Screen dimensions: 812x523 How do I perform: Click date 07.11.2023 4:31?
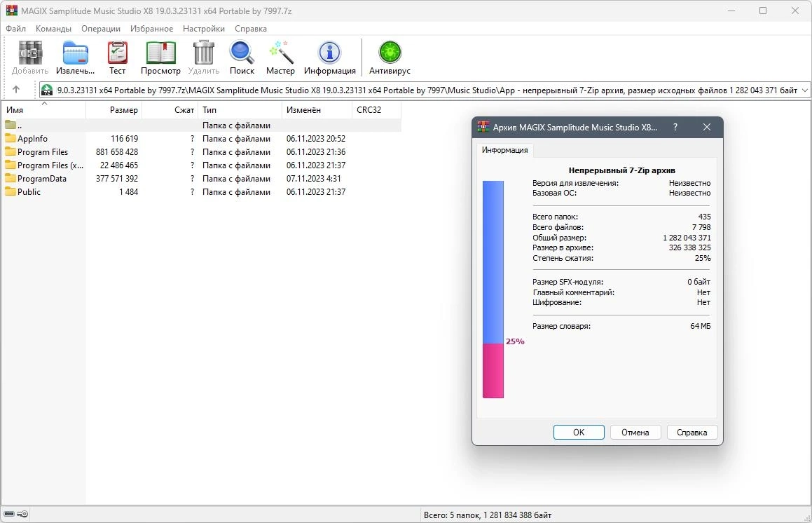[314, 178]
